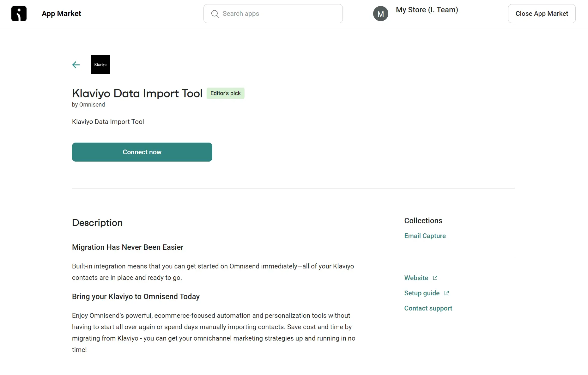This screenshot has height=375, width=588.
Task: Click the by Omnisend text
Action: [88, 105]
